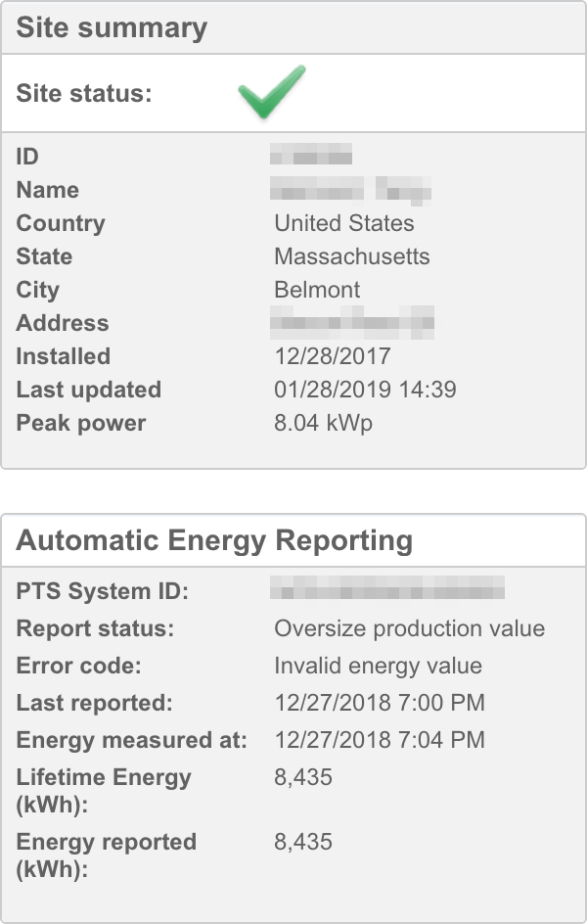Viewport: 587px width, 924px height.
Task: Click the green site status checkmark
Action: point(271,92)
